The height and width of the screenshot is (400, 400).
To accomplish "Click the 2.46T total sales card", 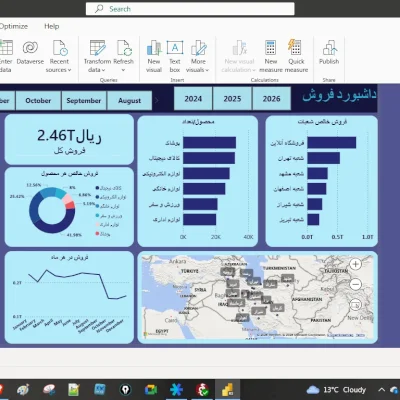I will pos(69,140).
